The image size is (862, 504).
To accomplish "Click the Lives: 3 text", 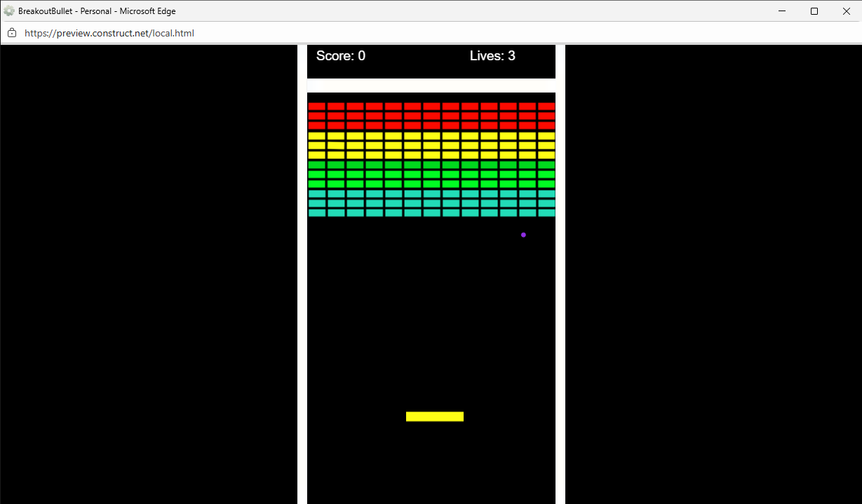I will tap(492, 56).
